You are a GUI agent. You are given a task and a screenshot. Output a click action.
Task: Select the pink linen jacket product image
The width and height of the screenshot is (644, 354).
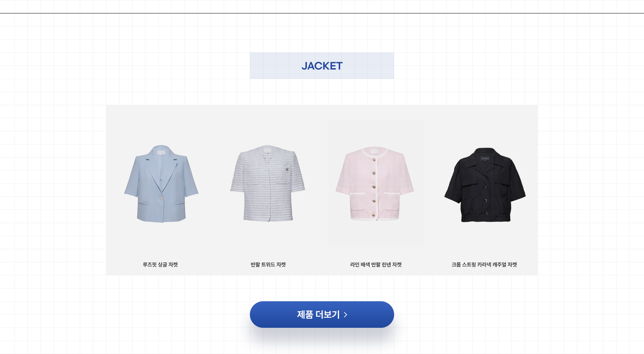point(375,184)
